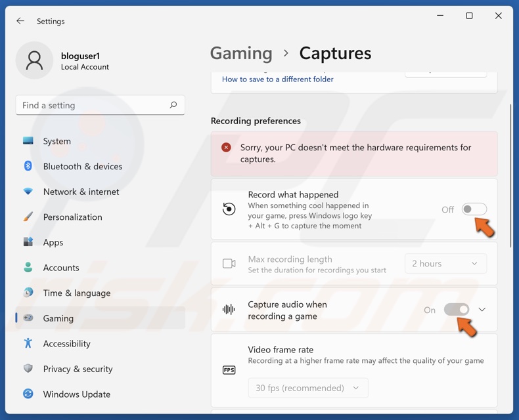
Task: Expand the Capture audio options chevron
Action: (x=482, y=310)
